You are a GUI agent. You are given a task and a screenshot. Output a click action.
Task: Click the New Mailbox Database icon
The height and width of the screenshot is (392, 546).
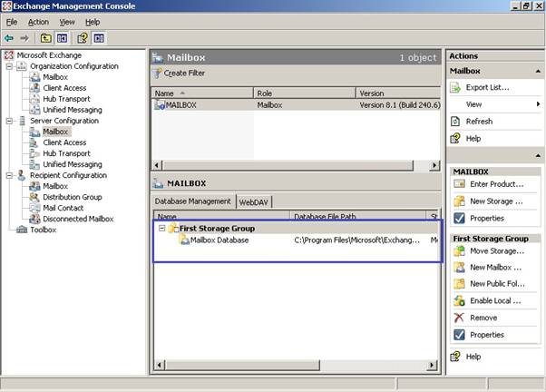459,268
